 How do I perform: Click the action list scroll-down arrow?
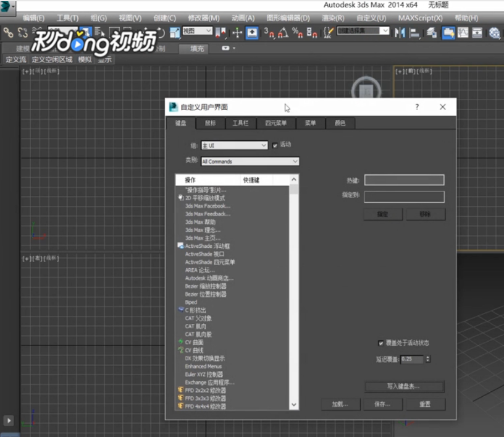[x=294, y=405]
